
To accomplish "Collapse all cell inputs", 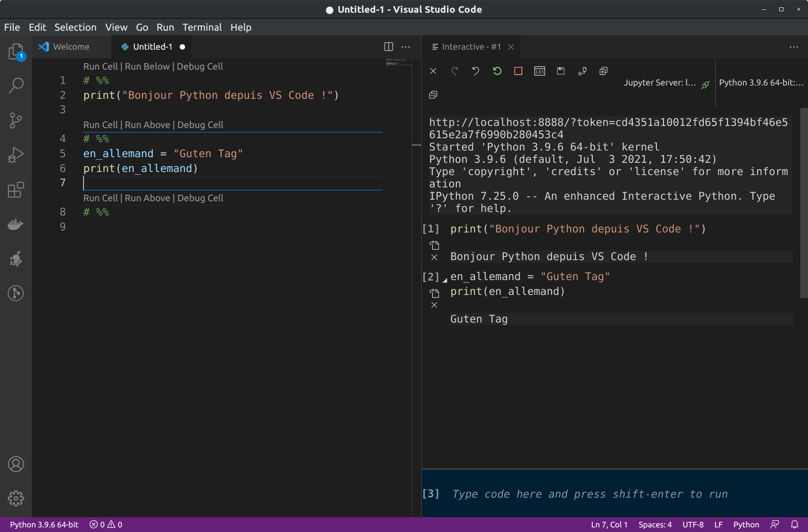I will (433, 95).
